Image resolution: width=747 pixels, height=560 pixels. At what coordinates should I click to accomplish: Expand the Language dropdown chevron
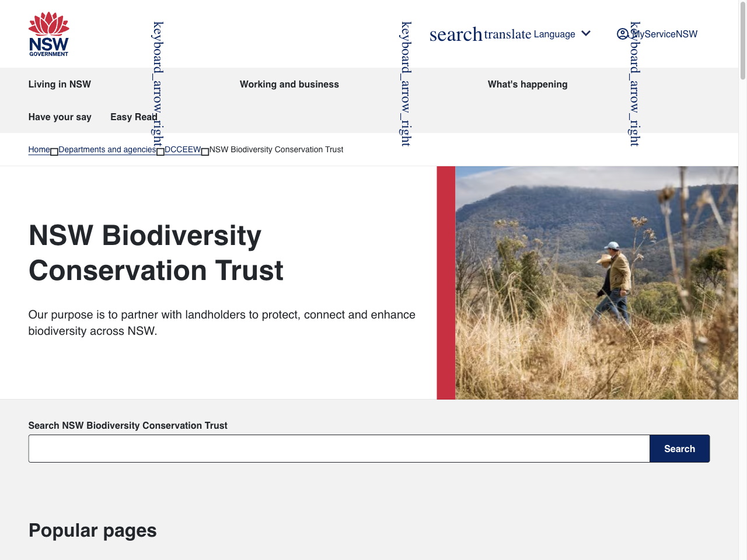586,33
